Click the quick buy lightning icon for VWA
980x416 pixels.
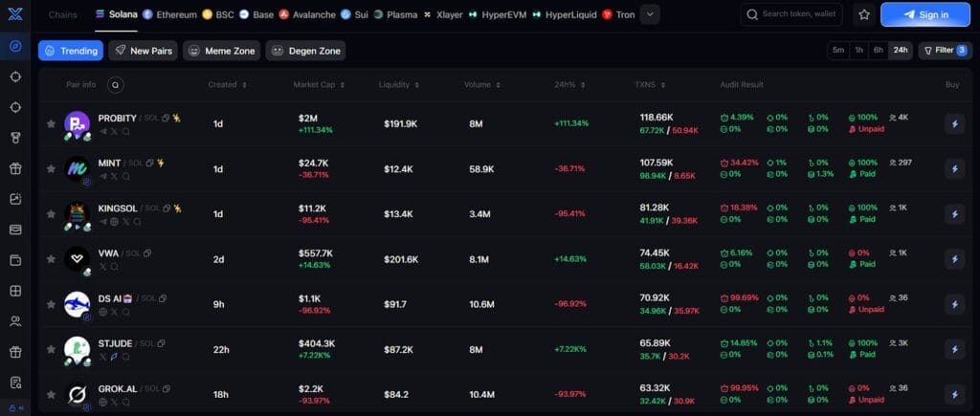pyautogui.click(x=953, y=258)
